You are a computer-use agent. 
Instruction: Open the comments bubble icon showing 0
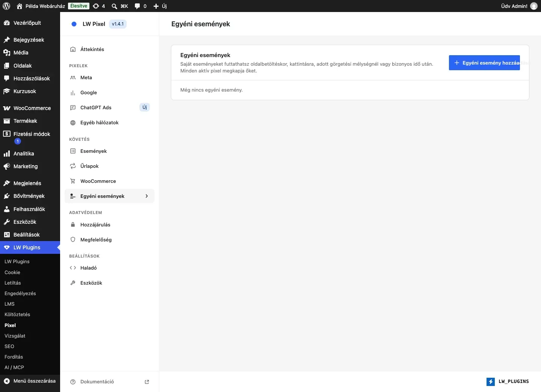[141, 6]
